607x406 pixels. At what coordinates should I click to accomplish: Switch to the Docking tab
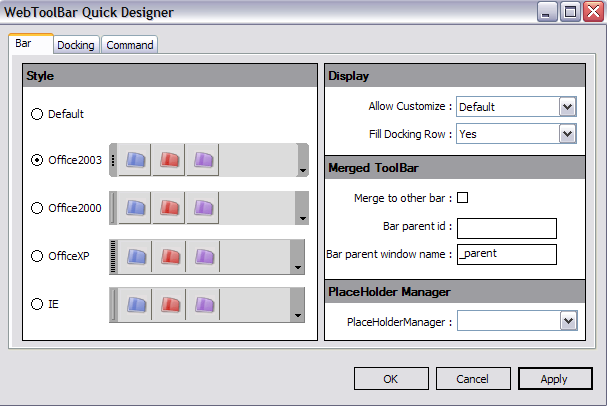click(75, 45)
